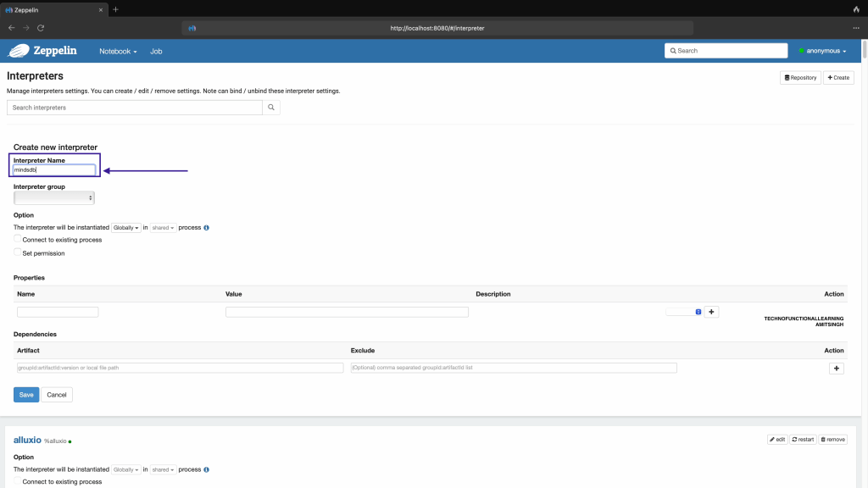This screenshot has width=868, height=488.
Task: Enable Connect to existing process checkbox
Action: (x=18, y=240)
